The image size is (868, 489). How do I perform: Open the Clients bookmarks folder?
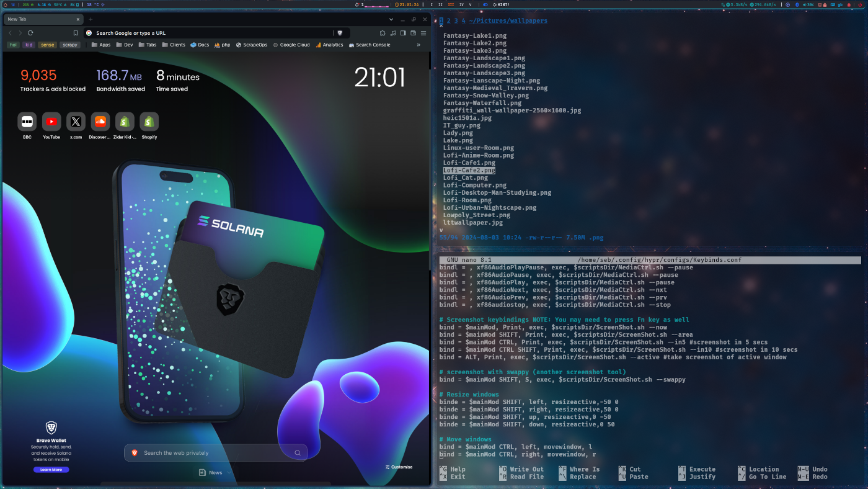(173, 45)
